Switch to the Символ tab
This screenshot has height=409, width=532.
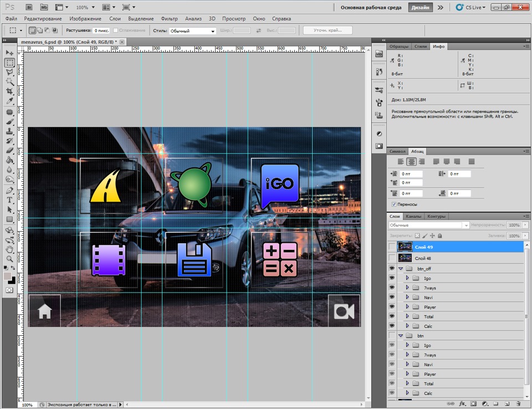pos(397,151)
